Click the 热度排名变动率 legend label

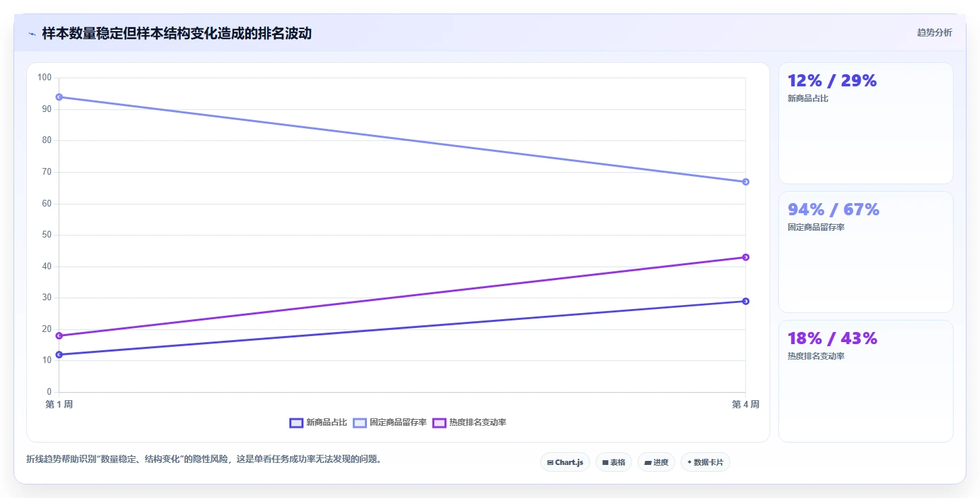[x=478, y=422]
